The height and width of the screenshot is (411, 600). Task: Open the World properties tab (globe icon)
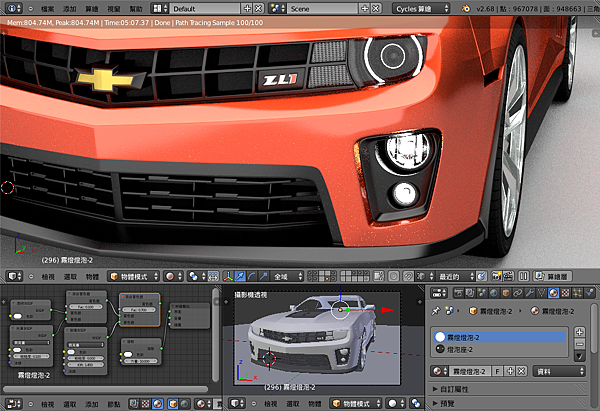point(494,294)
